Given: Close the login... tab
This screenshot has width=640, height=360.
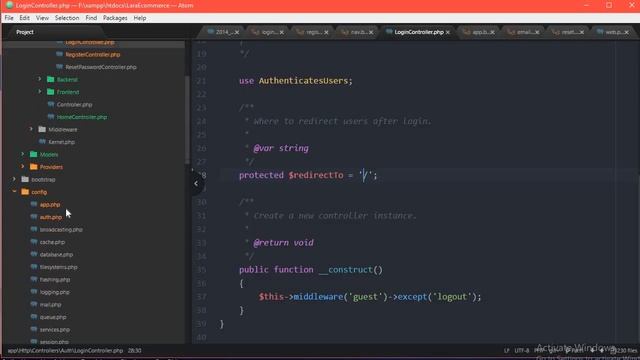Looking at the screenshot, I should pos(282,32).
